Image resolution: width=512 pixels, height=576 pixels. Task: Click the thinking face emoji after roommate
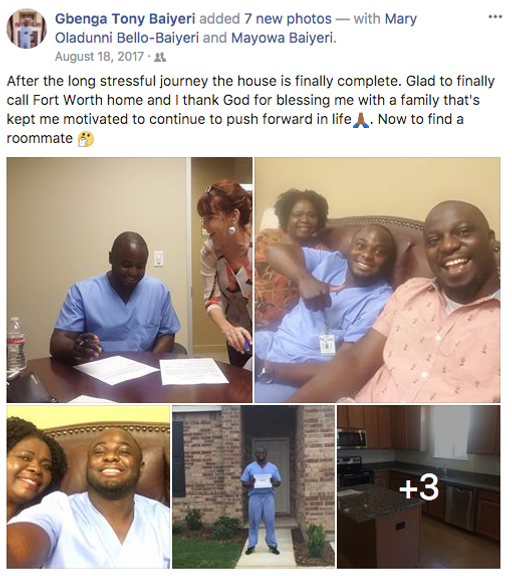pyautogui.click(x=86, y=139)
